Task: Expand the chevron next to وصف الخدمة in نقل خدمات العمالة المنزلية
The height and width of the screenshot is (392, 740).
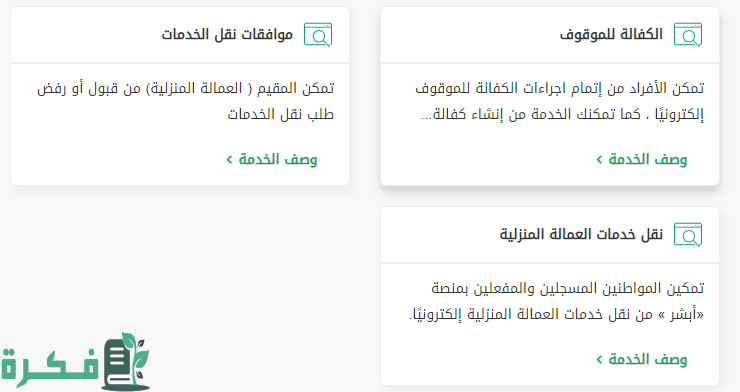Action: pos(599,359)
